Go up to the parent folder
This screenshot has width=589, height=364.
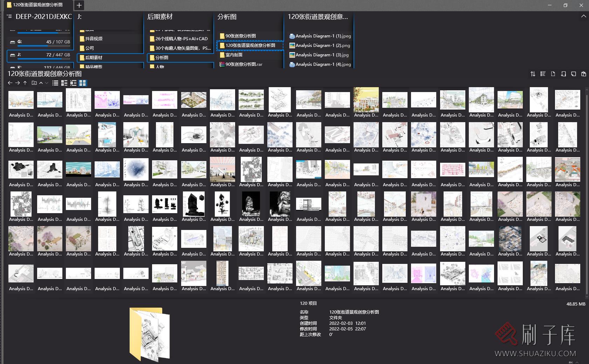[25, 83]
